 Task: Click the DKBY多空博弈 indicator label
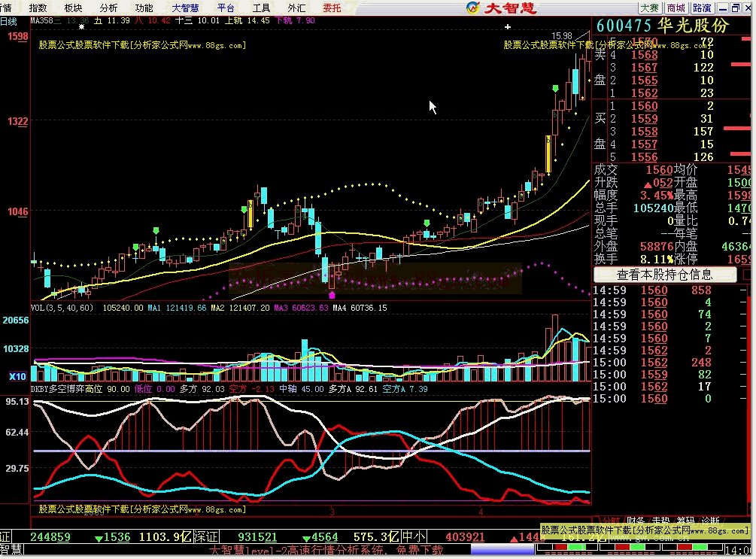57,389
